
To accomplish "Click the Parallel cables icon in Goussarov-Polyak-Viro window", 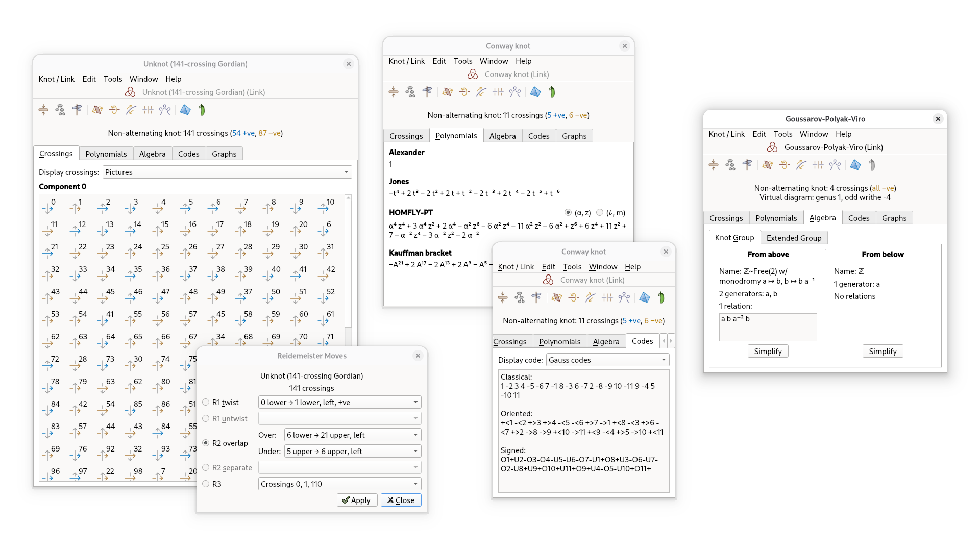I will coord(818,165).
